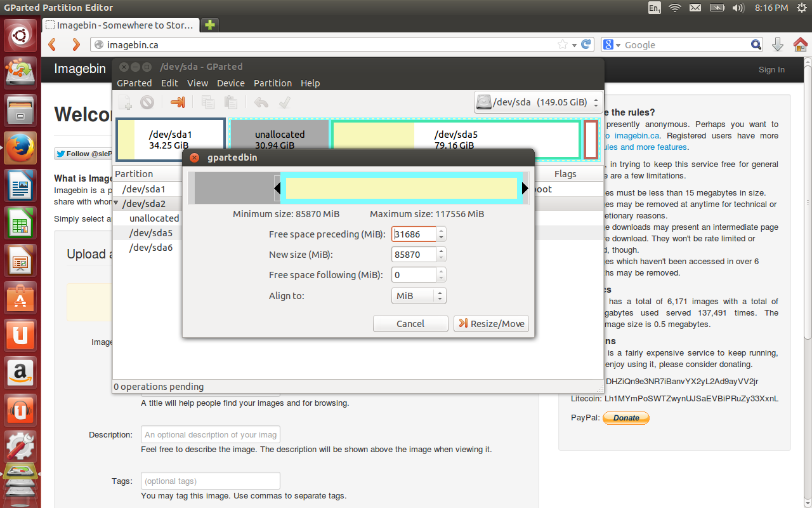Open the Ubuntu Dash from the launcher

click(20, 36)
